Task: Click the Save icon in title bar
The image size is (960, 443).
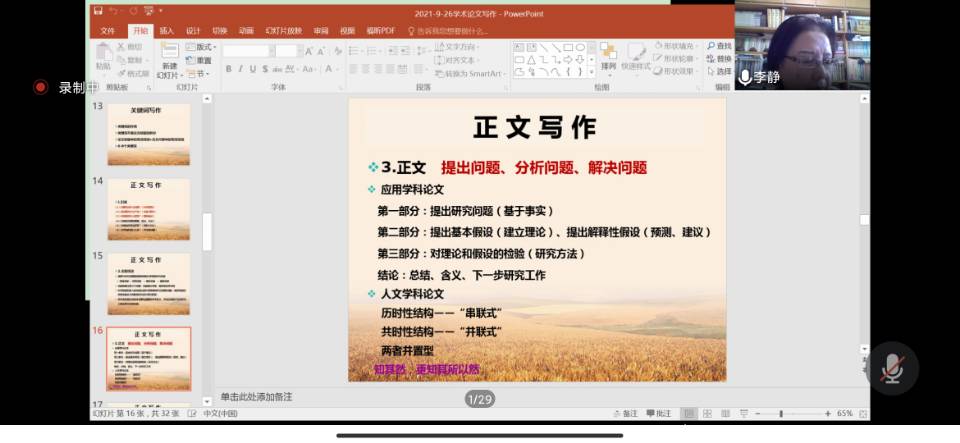Action: coord(97,11)
